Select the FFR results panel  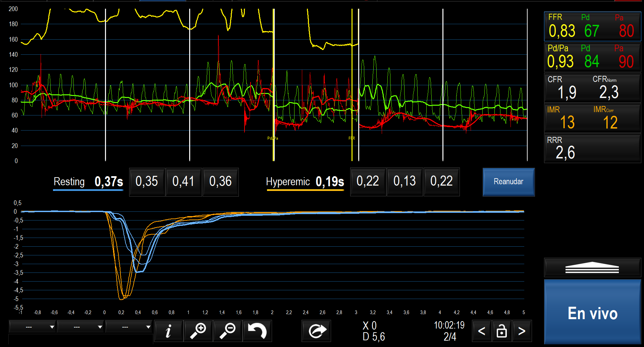pos(592,27)
